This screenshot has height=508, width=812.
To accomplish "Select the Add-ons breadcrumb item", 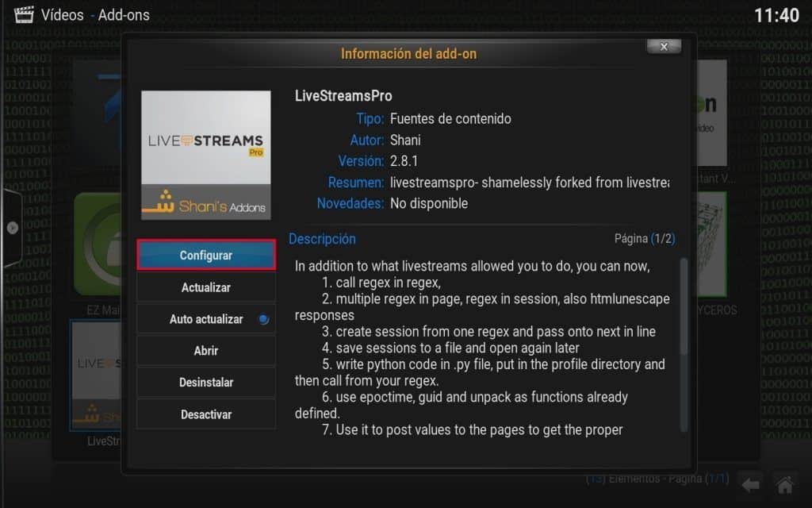I will coord(123,14).
